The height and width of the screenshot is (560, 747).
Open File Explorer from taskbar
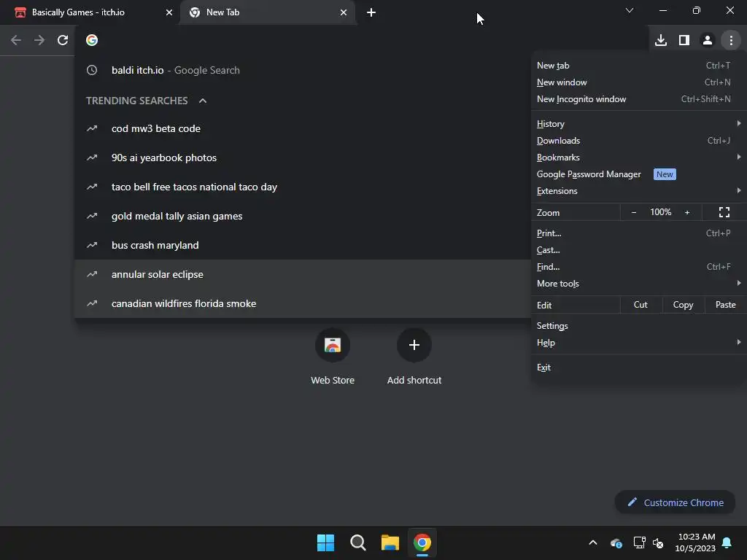click(390, 542)
